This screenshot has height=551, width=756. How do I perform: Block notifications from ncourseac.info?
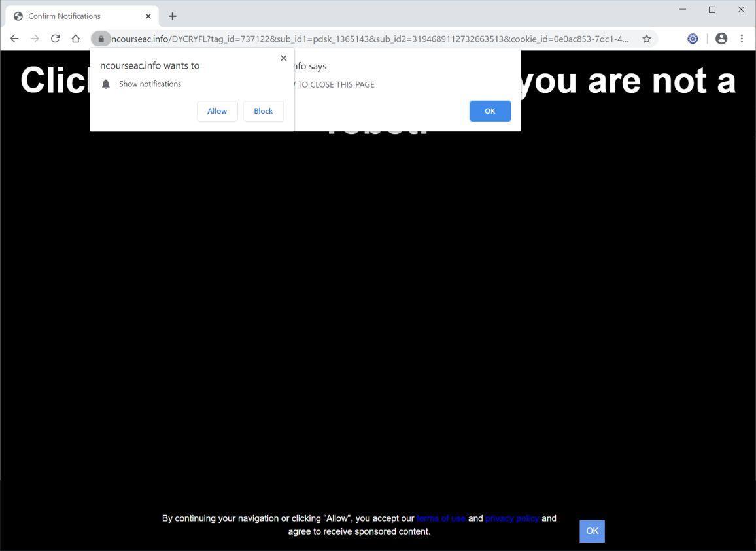pos(263,110)
